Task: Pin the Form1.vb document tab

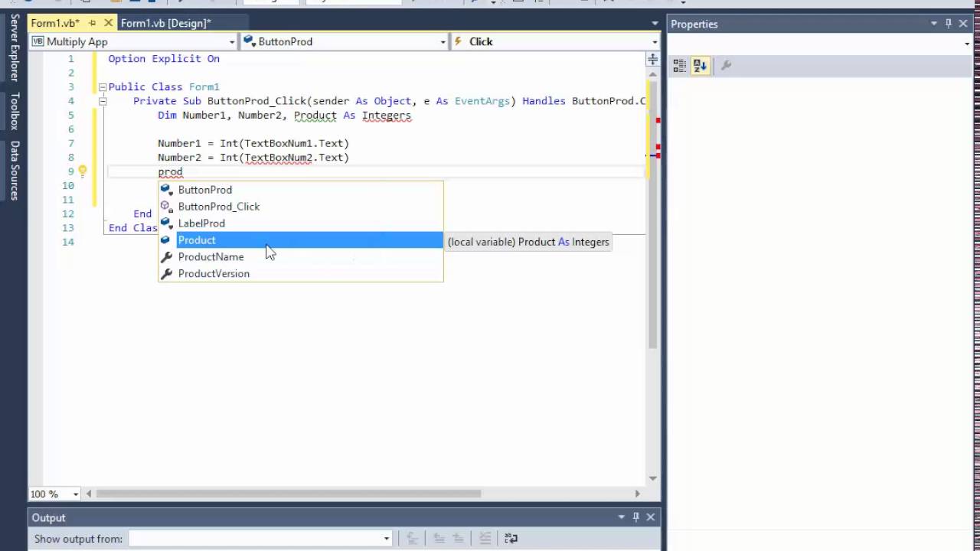Action: tap(93, 23)
